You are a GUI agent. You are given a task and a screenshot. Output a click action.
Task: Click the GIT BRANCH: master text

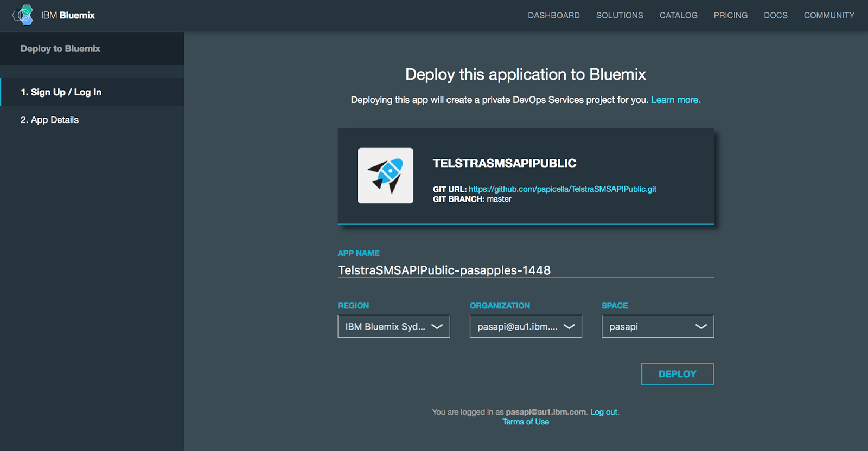click(x=472, y=199)
